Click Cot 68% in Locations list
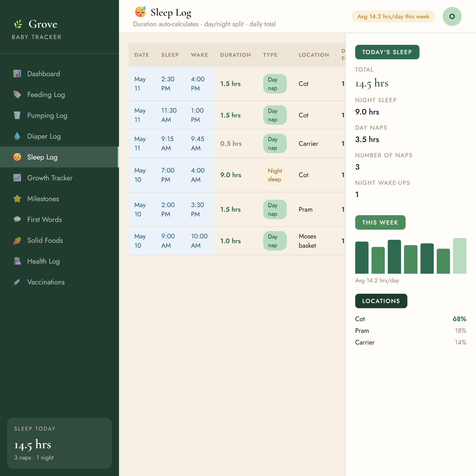 click(x=411, y=319)
